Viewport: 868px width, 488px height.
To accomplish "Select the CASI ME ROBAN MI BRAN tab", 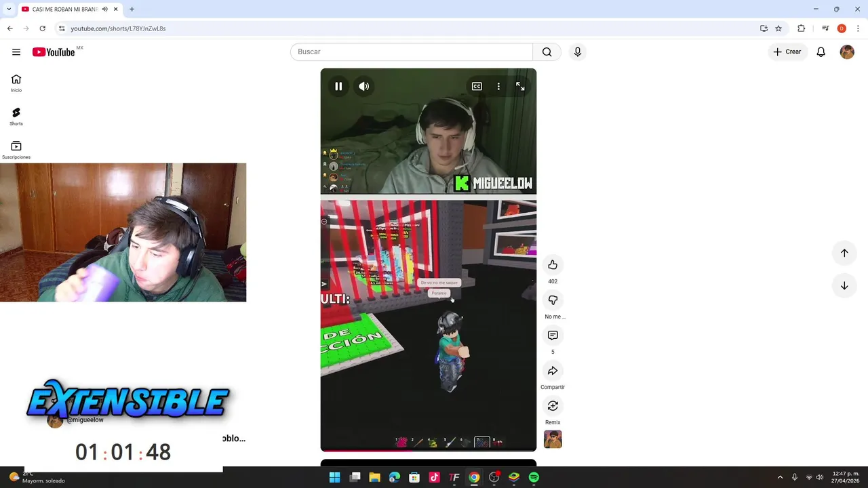I will [64, 9].
